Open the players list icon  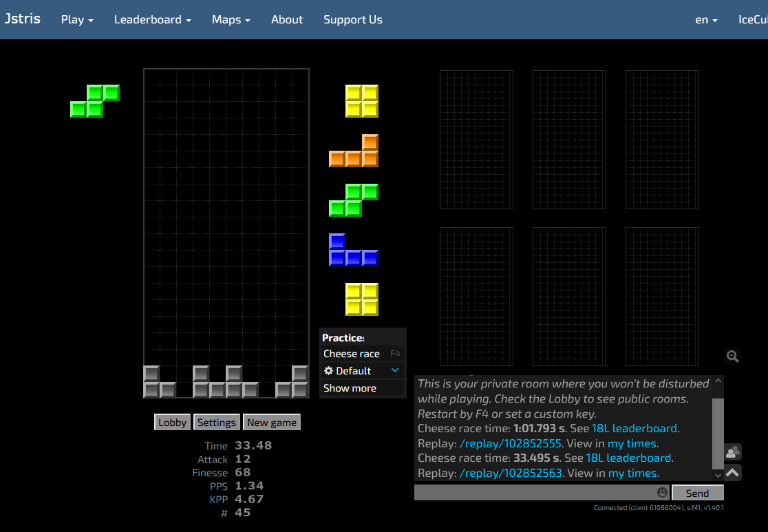click(x=732, y=452)
